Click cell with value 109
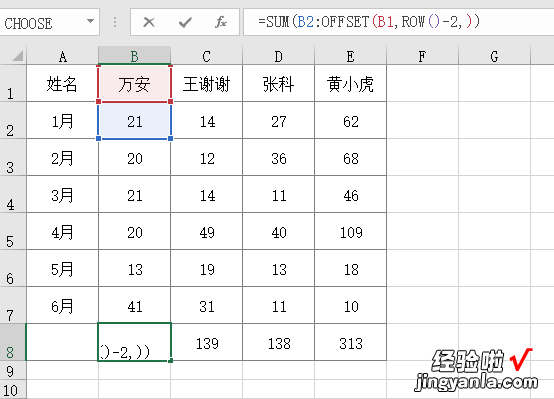Image resolution: width=554 pixels, height=399 pixels. coord(350,231)
